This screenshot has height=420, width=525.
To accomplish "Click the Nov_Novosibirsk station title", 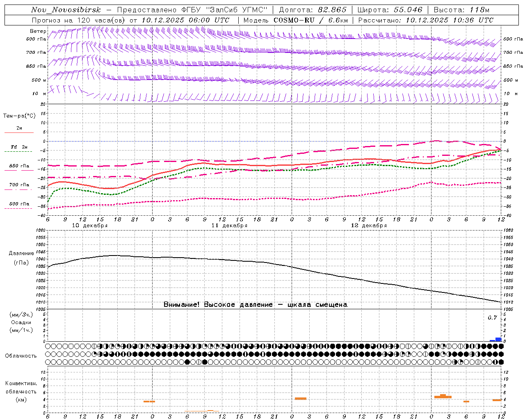I will click(x=66, y=10).
